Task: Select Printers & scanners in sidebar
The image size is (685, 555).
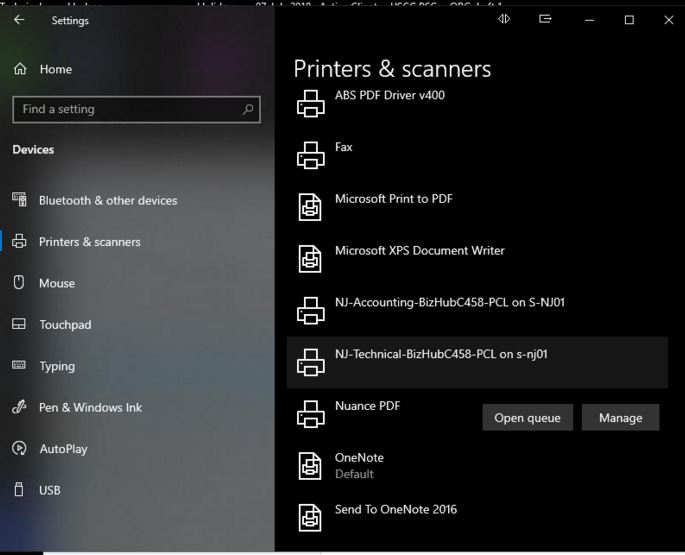Action: click(90, 242)
